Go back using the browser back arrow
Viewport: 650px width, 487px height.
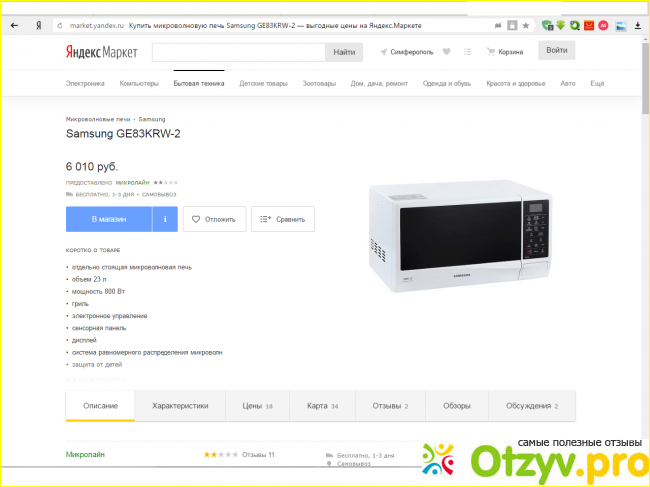click(x=15, y=26)
